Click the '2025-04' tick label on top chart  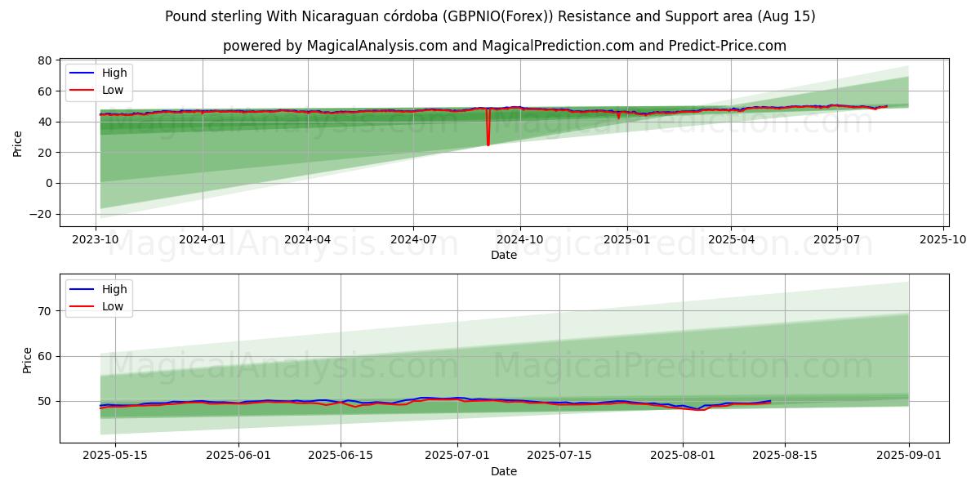coord(731,240)
